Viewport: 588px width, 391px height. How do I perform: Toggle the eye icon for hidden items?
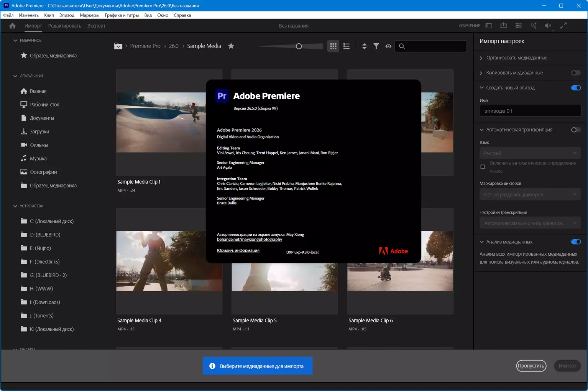[x=388, y=46]
